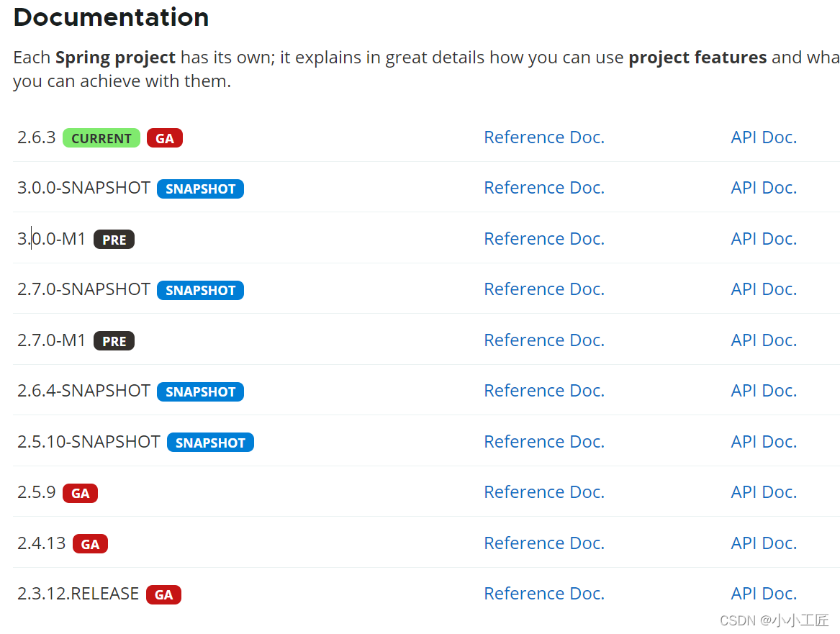
Task: View API Doc. for 2.6.4-SNAPSHOT
Action: pos(764,391)
